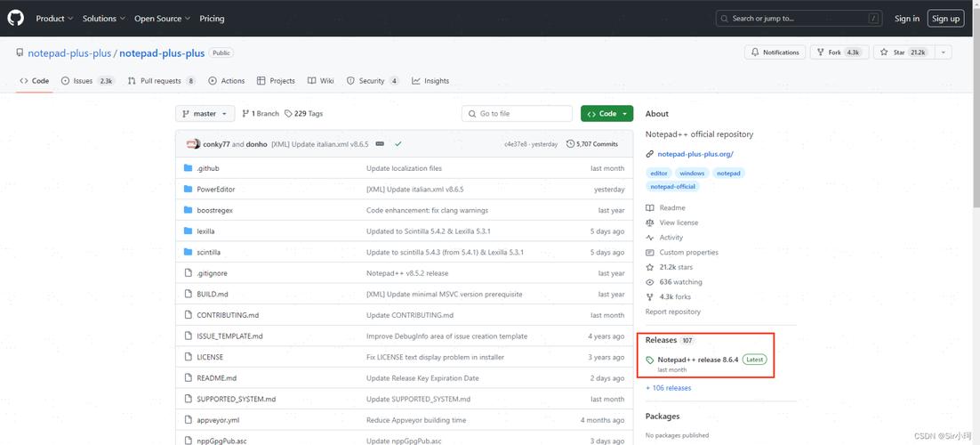980x445 pixels.
Task: Expand the Star lists dropdown arrow
Action: tap(944, 53)
